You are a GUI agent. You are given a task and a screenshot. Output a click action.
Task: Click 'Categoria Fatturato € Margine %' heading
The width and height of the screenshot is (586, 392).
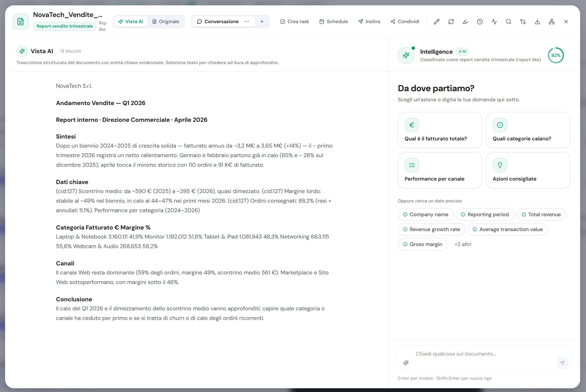click(103, 227)
